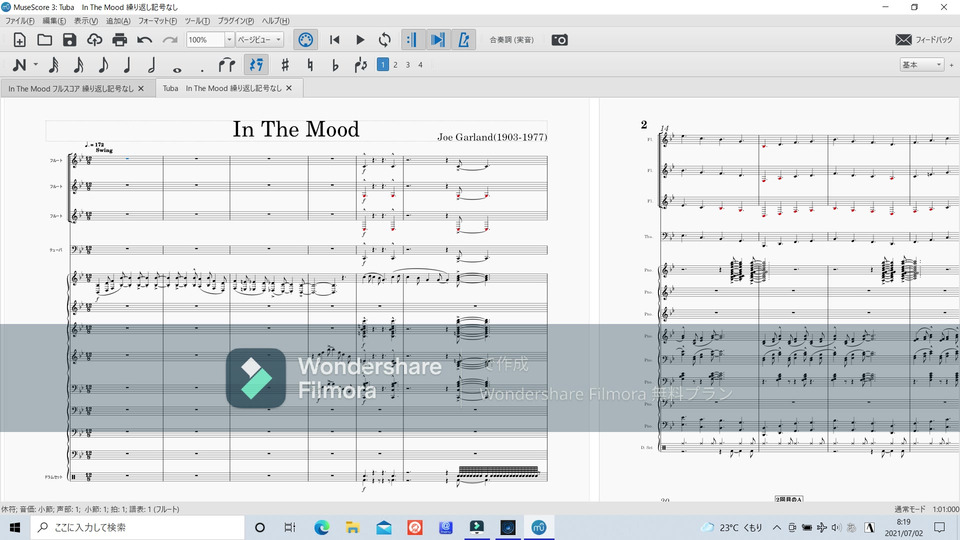The width and height of the screenshot is (960, 540).
Task: Switch to the In The Mood フルスコア tab
Action: point(70,89)
